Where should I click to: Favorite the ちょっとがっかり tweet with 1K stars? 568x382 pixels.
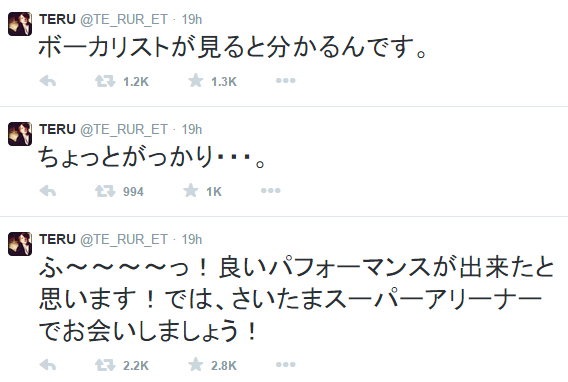pyautogui.click(x=191, y=190)
